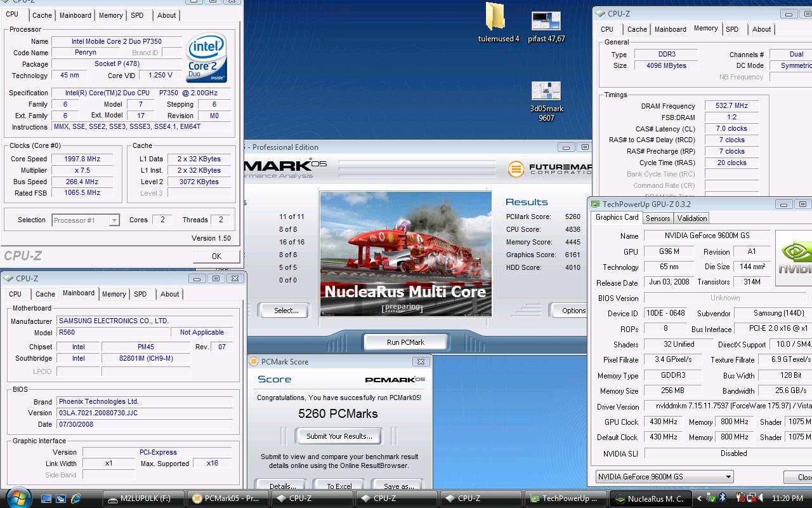Click the GPU Name field in GPU-Z
Viewport: 812px width, 508px height.
(708, 236)
